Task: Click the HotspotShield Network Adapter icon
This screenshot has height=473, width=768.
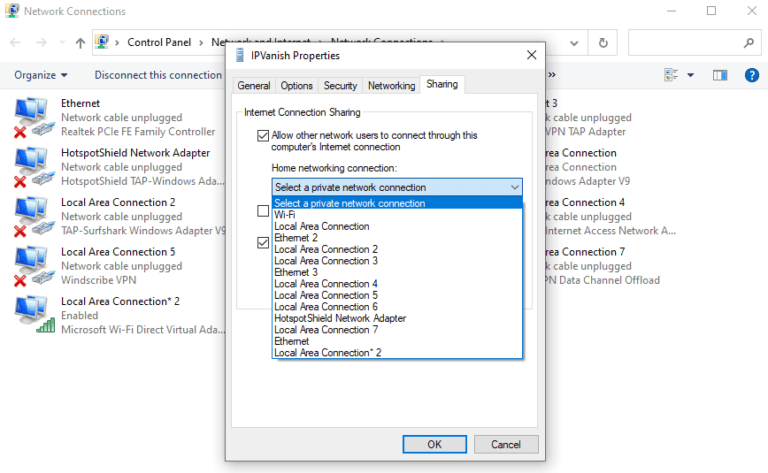Action: click(32, 167)
